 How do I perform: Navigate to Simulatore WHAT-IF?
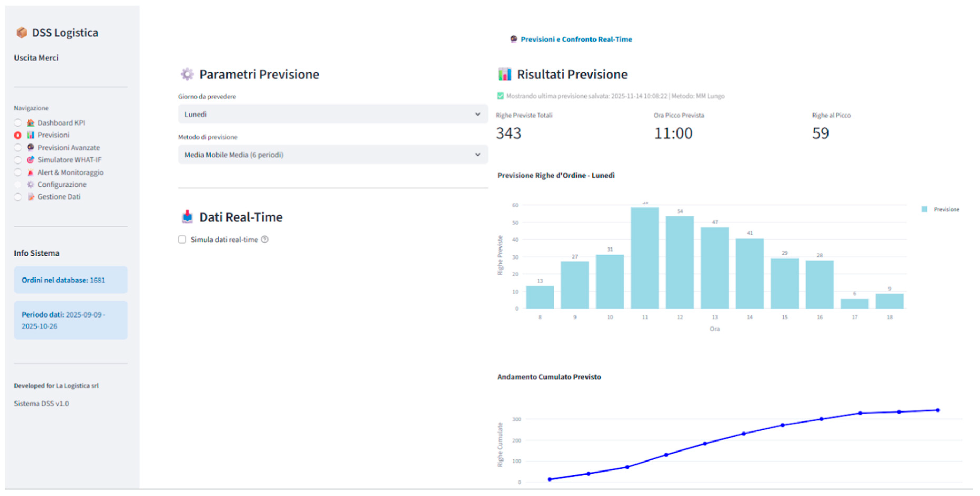[x=69, y=160]
